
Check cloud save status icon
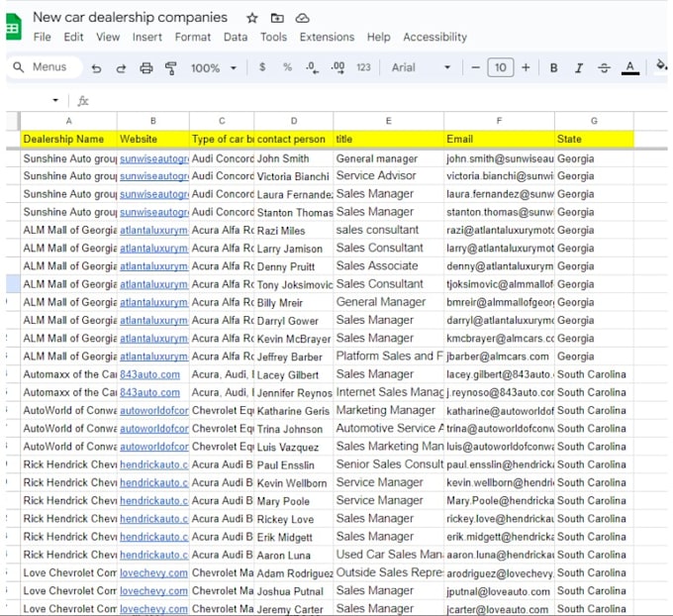303,18
